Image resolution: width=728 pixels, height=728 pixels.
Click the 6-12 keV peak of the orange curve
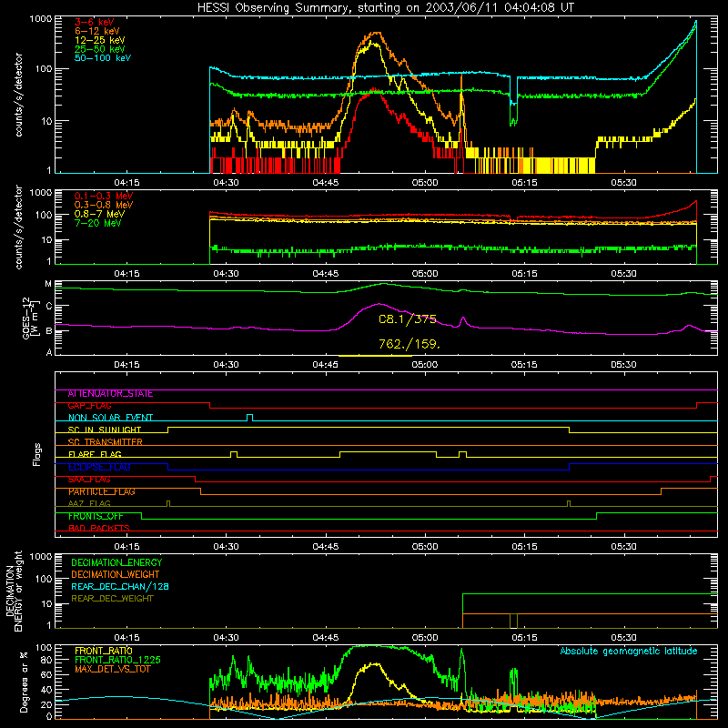click(x=375, y=33)
